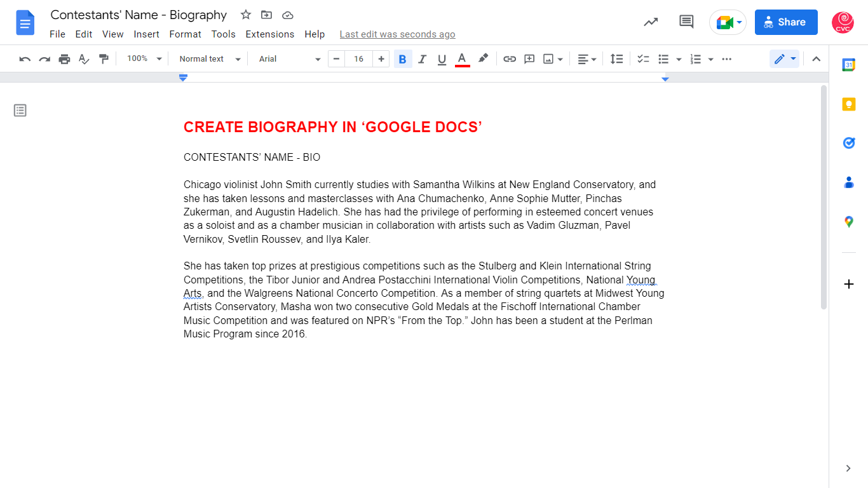Toggle underline formatting
Image resolution: width=868 pixels, height=488 pixels.
point(442,59)
